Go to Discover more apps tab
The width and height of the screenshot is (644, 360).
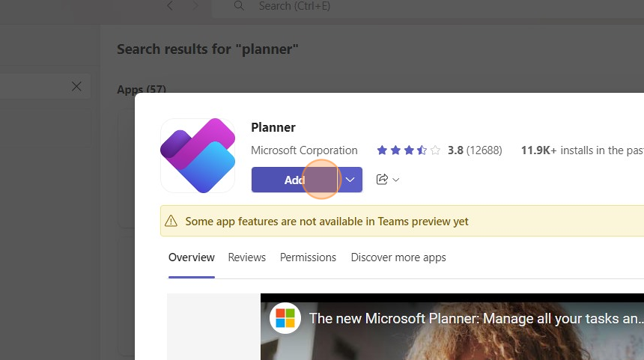[398, 257]
